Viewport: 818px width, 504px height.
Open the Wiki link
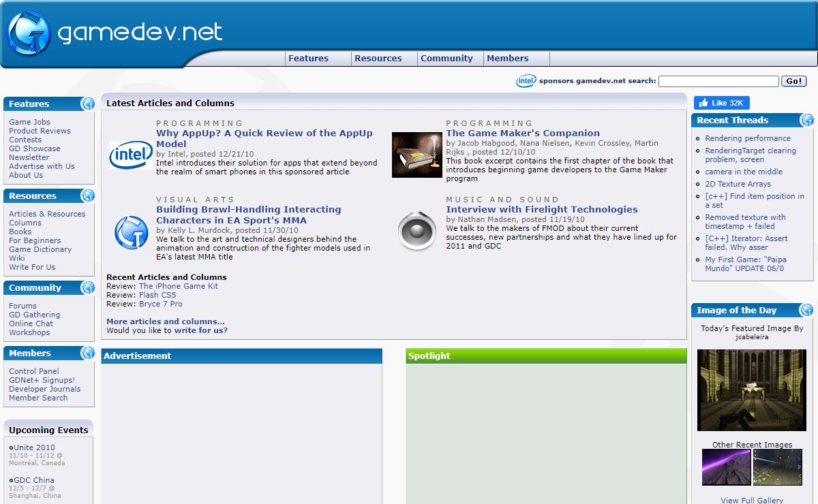point(17,258)
